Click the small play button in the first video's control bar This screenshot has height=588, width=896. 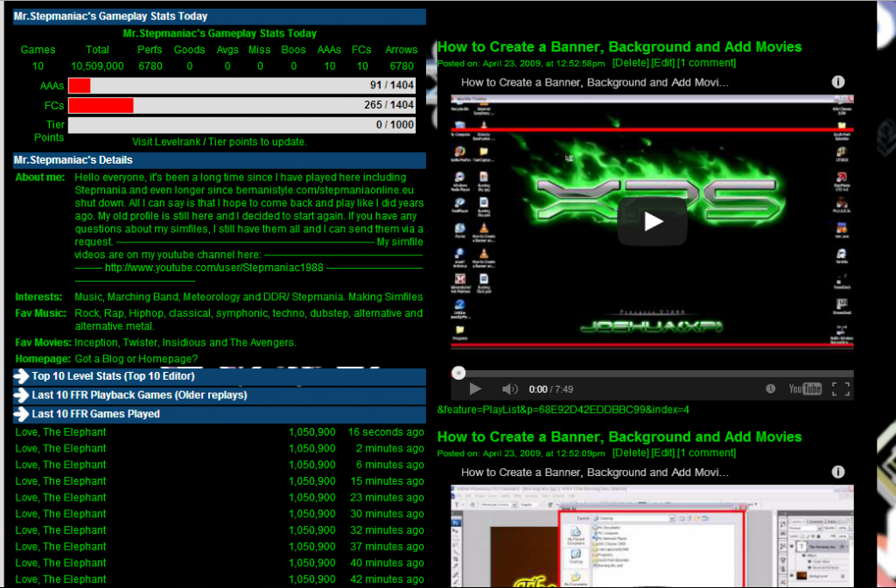(475, 389)
